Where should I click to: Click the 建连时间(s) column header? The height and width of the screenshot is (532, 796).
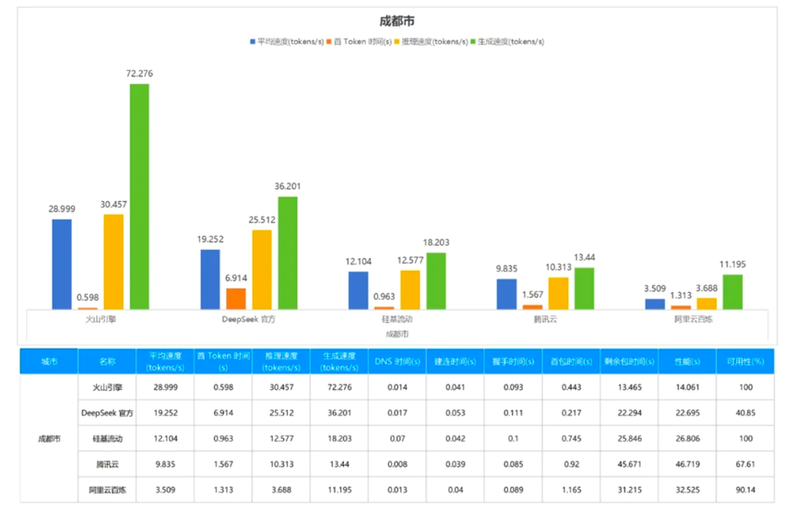pyautogui.click(x=456, y=361)
